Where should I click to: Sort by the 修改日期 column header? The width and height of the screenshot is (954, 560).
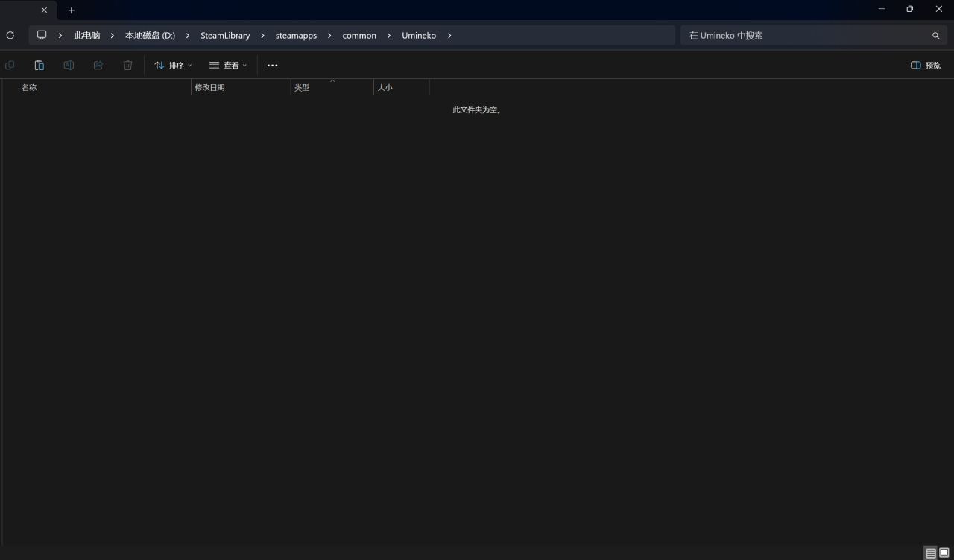(x=241, y=87)
